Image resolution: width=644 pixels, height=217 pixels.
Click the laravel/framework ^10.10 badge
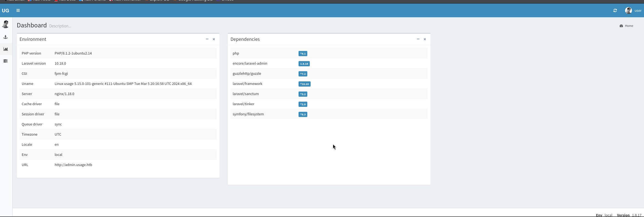point(304,84)
